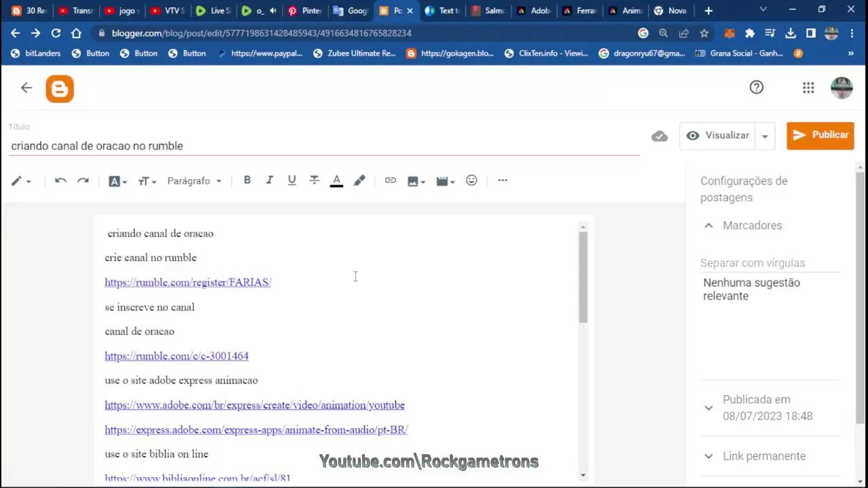Undo the last edit

(60, 180)
